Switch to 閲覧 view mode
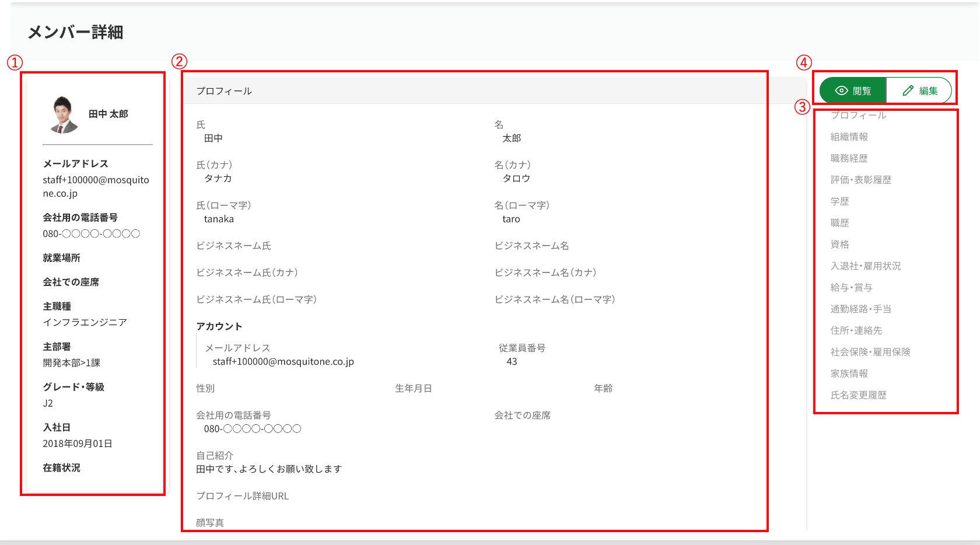The image size is (980, 545). (x=853, y=90)
